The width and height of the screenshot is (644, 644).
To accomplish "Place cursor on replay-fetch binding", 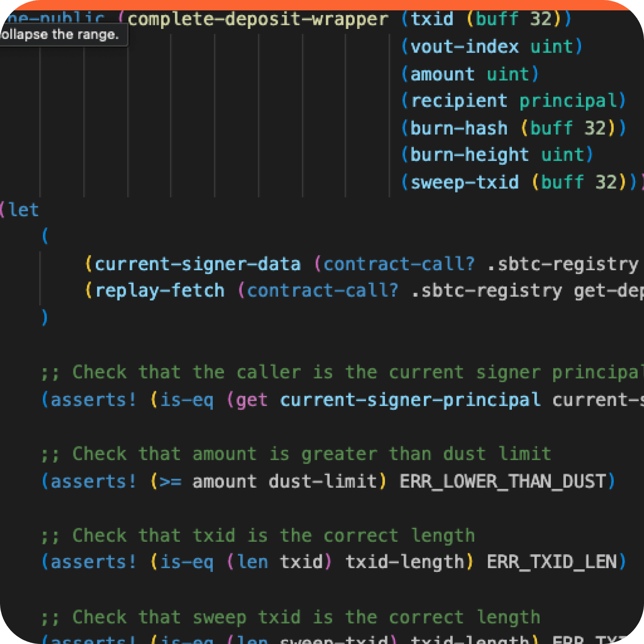I will point(160,291).
